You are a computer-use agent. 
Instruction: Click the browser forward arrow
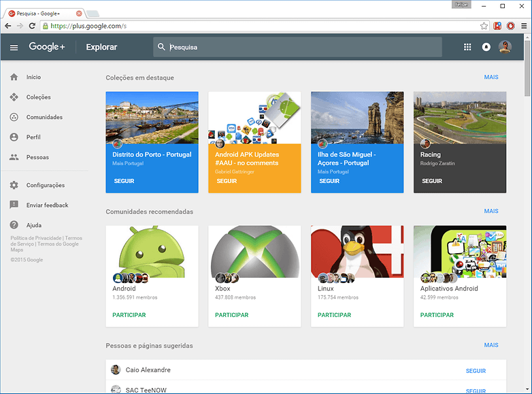[20, 26]
